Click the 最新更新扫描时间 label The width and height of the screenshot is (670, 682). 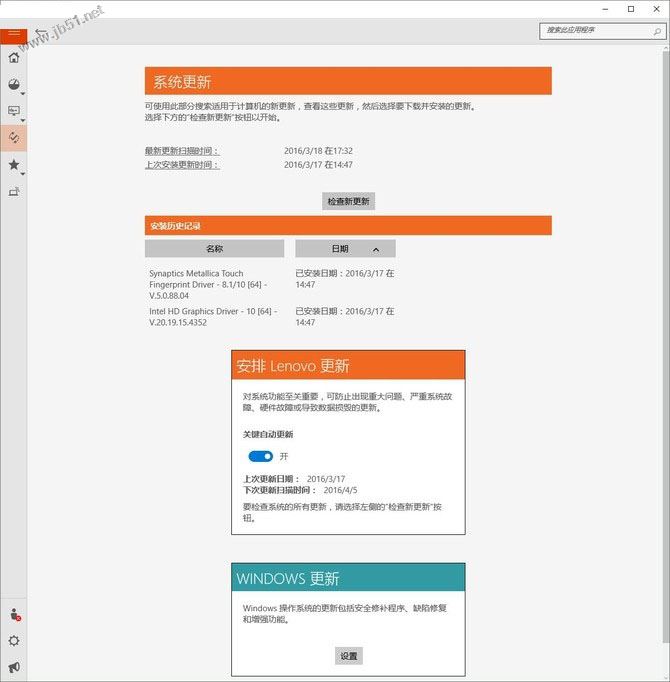tap(182, 151)
